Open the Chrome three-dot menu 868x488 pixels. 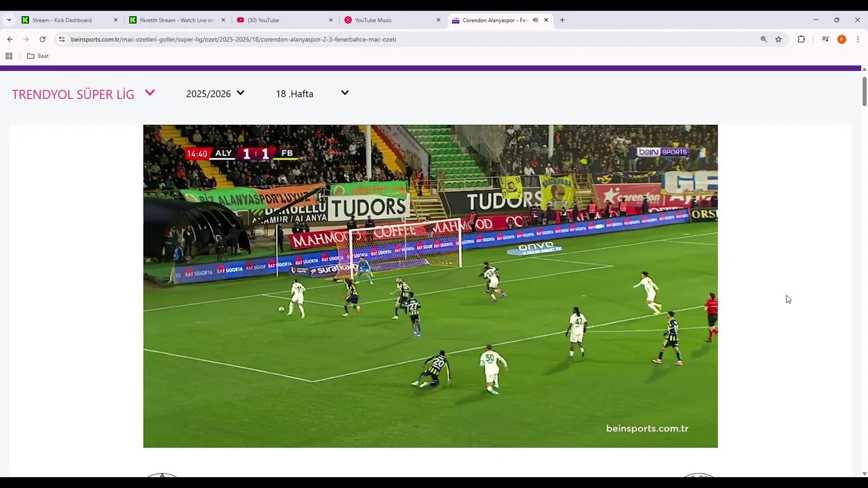pyautogui.click(x=858, y=39)
